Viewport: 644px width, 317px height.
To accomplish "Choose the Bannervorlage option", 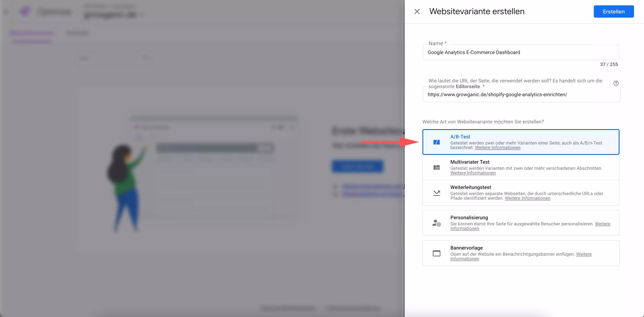I will pyautogui.click(x=521, y=253).
